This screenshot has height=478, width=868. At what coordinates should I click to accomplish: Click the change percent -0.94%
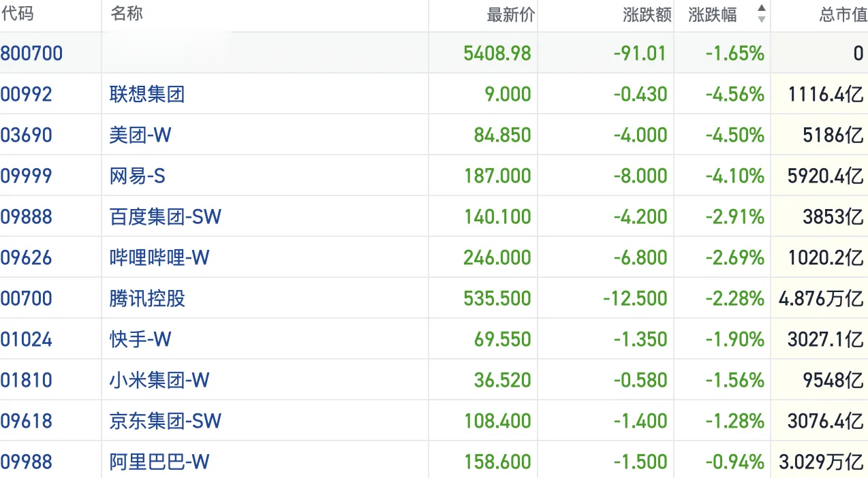734,462
